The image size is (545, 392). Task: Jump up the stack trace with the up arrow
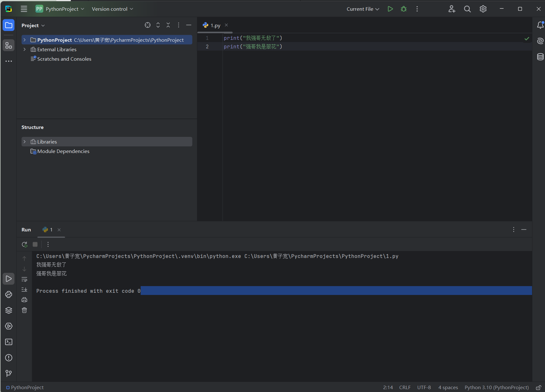pos(24,259)
